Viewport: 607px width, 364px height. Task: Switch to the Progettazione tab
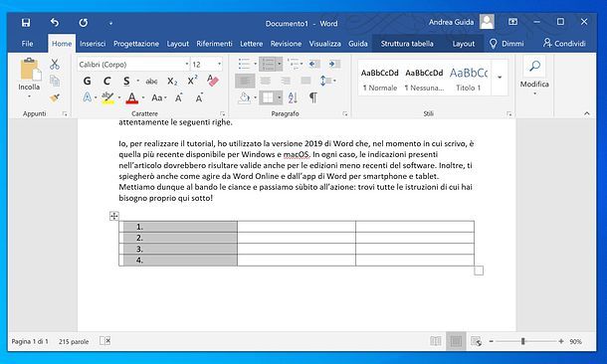(136, 44)
